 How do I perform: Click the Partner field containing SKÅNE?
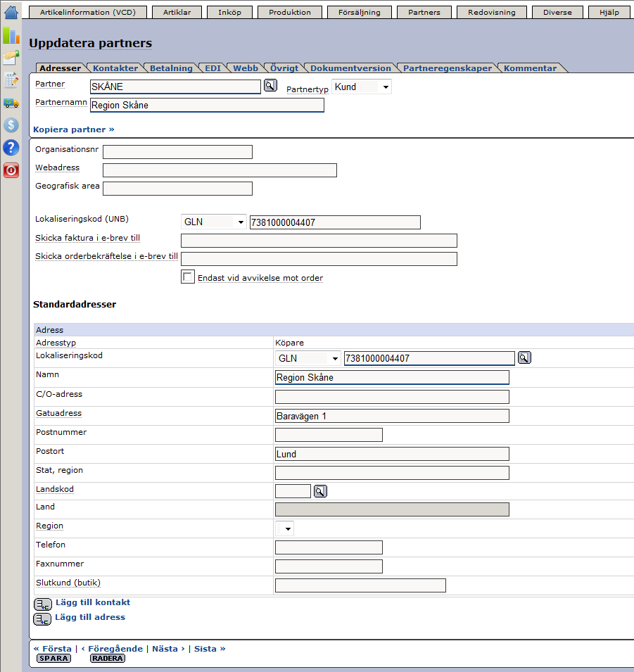pos(175,87)
